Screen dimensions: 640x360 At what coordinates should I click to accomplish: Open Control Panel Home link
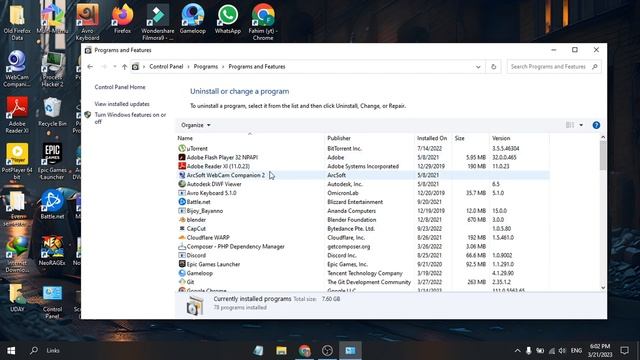[x=120, y=87]
